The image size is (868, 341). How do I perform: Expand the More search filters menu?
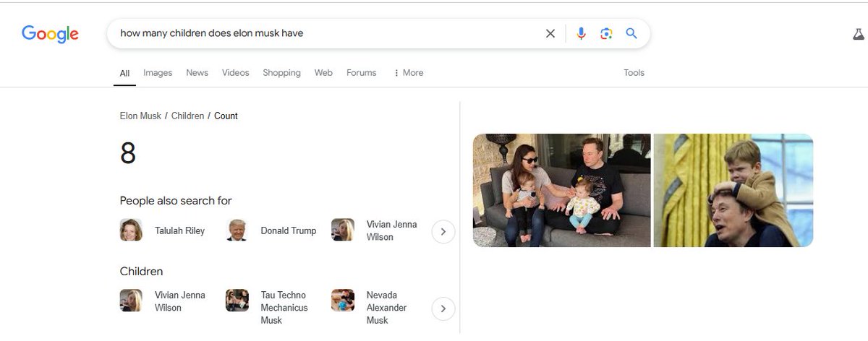point(409,73)
